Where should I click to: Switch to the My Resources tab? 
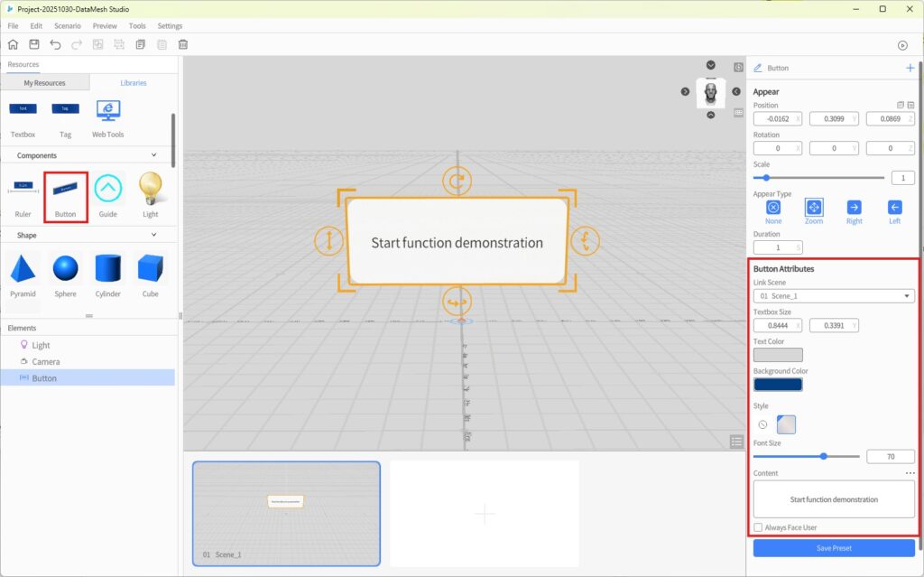[x=45, y=83]
